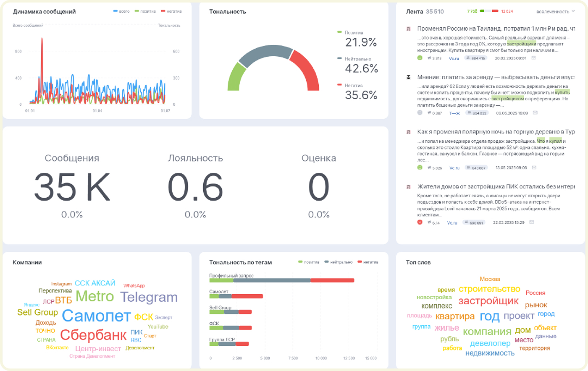This screenshot has height=371, width=588.
Task: Toggle the 'негатив' series in Динамика сообщений legend
Action: (x=171, y=11)
